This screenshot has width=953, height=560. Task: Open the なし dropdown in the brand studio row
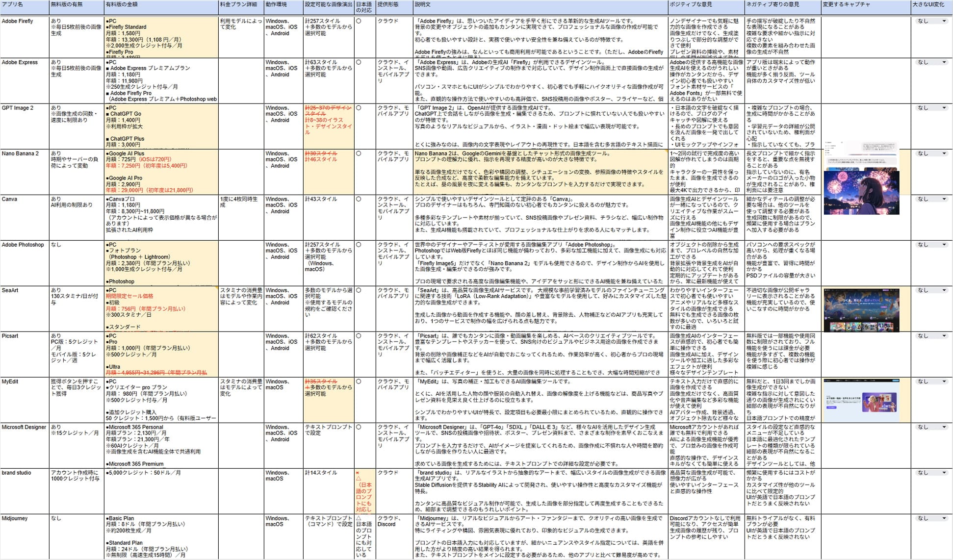(x=931, y=473)
